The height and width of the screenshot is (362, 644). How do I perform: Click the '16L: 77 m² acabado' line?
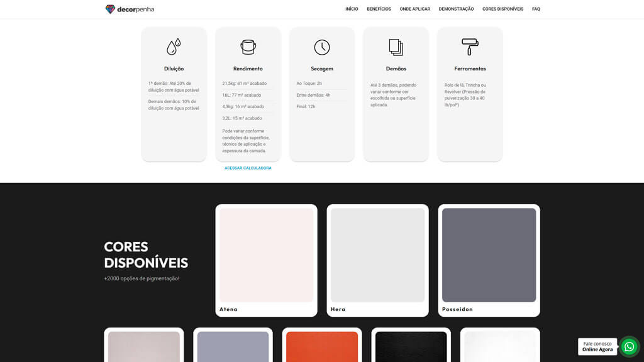(x=241, y=96)
